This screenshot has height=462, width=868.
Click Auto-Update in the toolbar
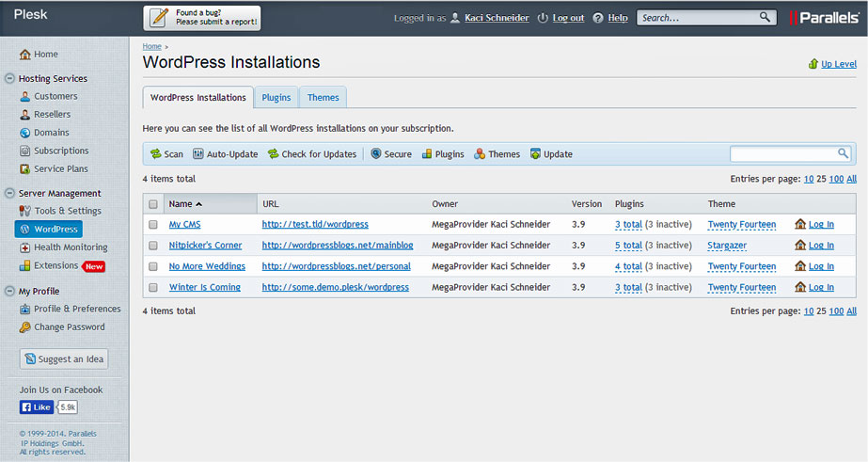point(226,154)
